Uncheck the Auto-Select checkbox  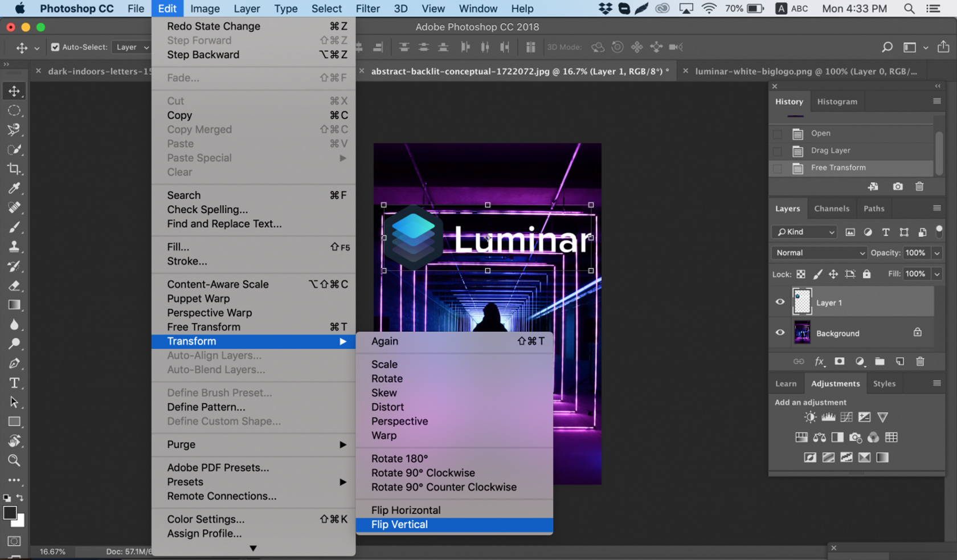coord(55,47)
